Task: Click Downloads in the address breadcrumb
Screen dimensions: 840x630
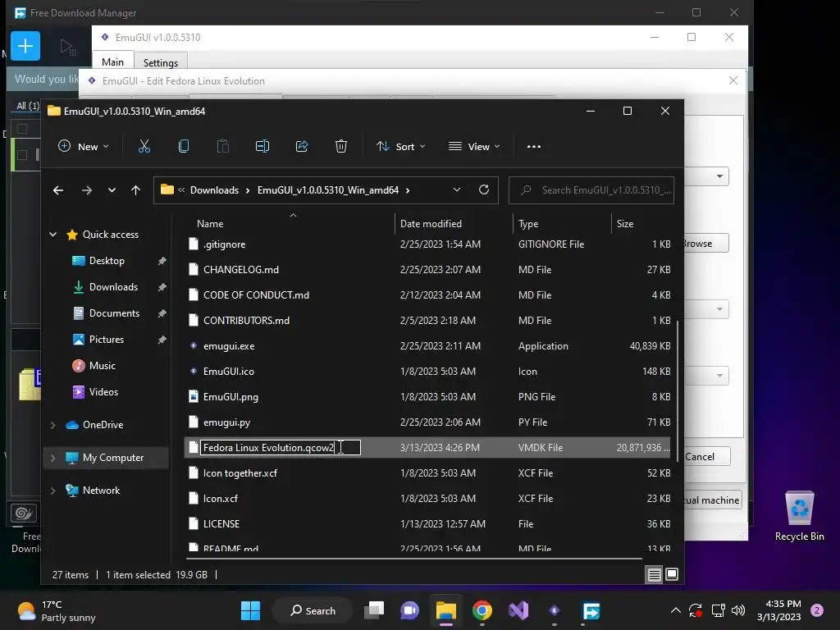Action: tap(214, 190)
